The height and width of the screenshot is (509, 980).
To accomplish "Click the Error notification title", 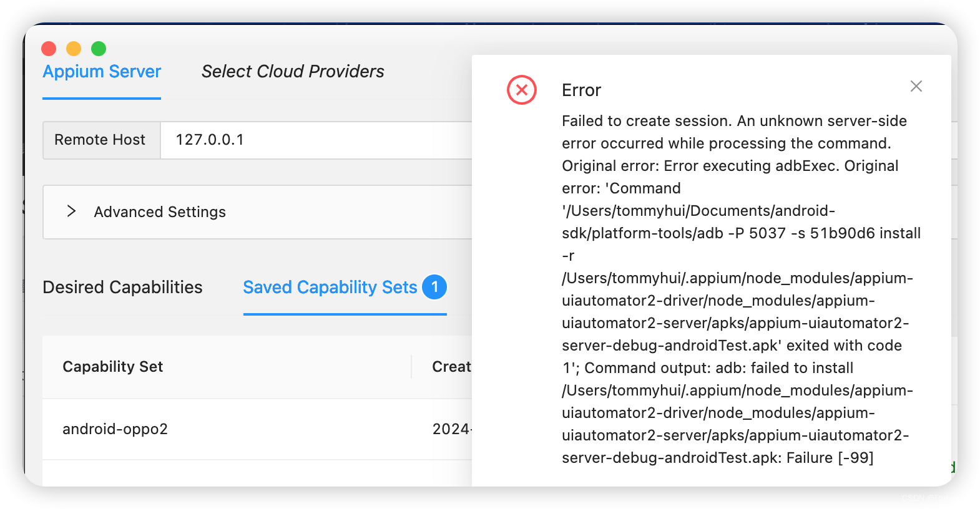I will (x=581, y=90).
